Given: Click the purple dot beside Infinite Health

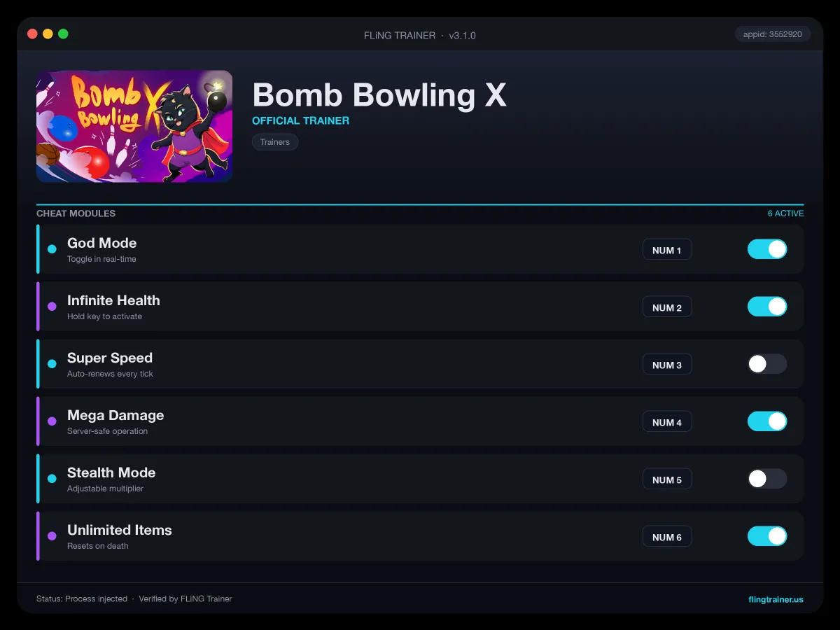Looking at the screenshot, I should coord(52,307).
